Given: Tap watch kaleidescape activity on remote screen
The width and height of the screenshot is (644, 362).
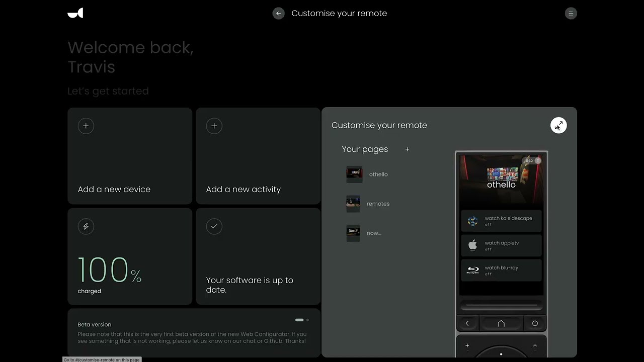Looking at the screenshot, I should (x=501, y=221).
